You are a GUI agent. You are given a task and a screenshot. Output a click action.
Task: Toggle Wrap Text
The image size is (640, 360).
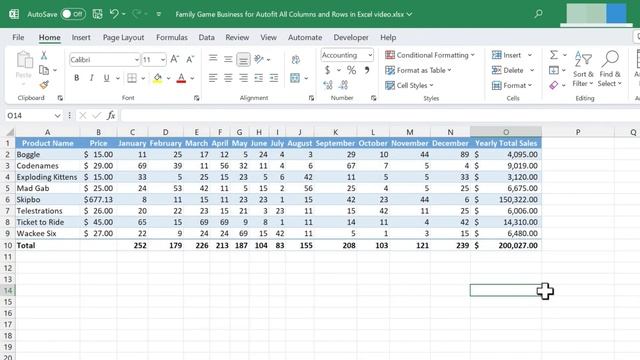point(296,60)
